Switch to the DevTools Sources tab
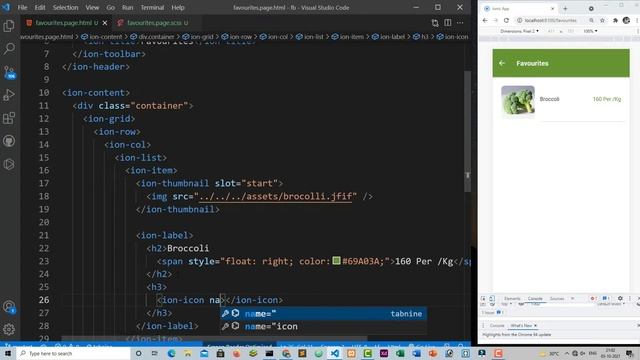The height and width of the screenshot is (360, 640). (557, 298)
